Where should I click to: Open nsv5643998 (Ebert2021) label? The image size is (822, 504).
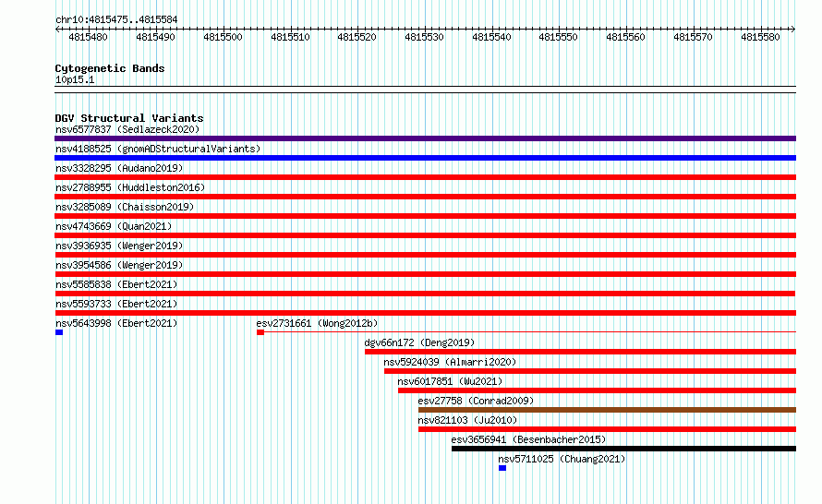(x=116, y=323)
